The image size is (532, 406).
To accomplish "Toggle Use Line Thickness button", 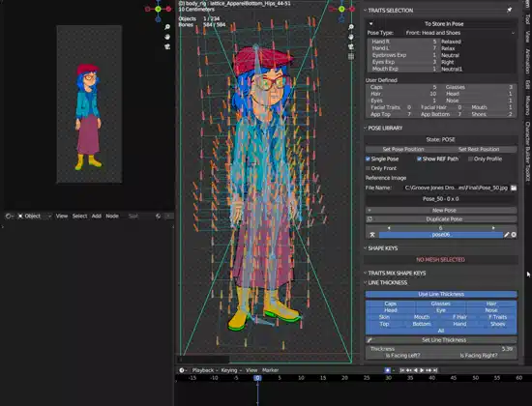I will 441,294.
